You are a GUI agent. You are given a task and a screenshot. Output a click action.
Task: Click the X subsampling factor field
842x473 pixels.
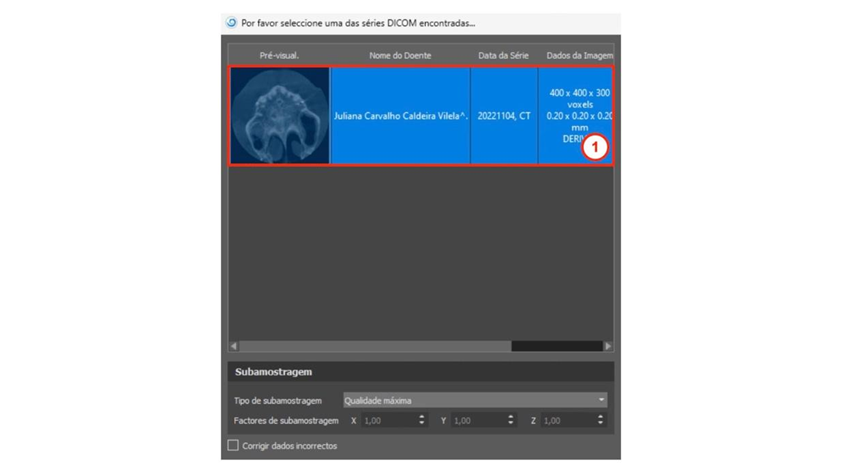[385, 421]
